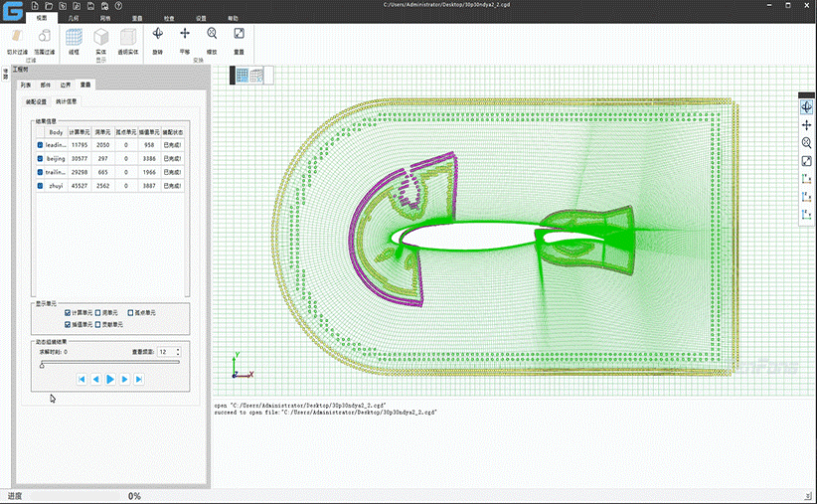The width and height of the screenshot is (817, 504).
Task: Toggle the trailing body row checkbox
Action: pos(40,172)
